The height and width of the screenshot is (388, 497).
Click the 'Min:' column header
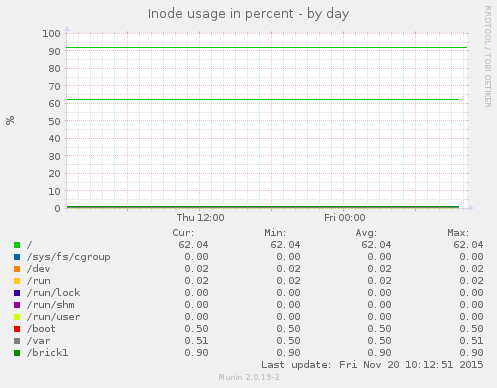click(275, 233)
